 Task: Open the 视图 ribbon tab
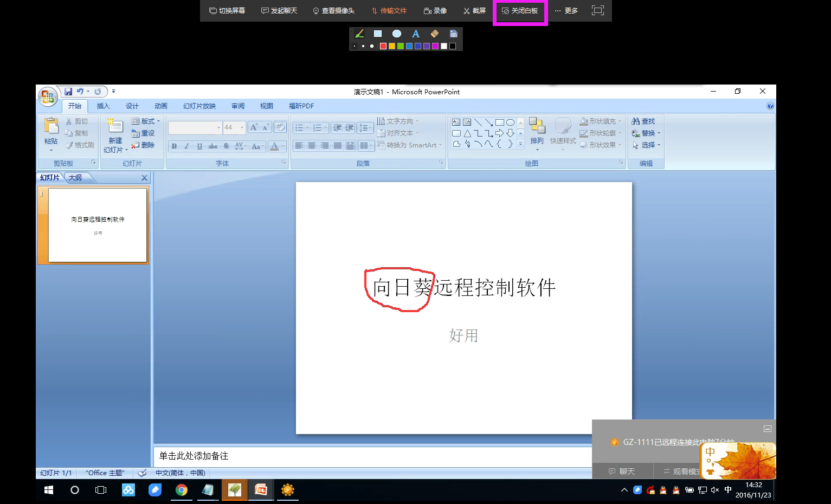(267, 106)
